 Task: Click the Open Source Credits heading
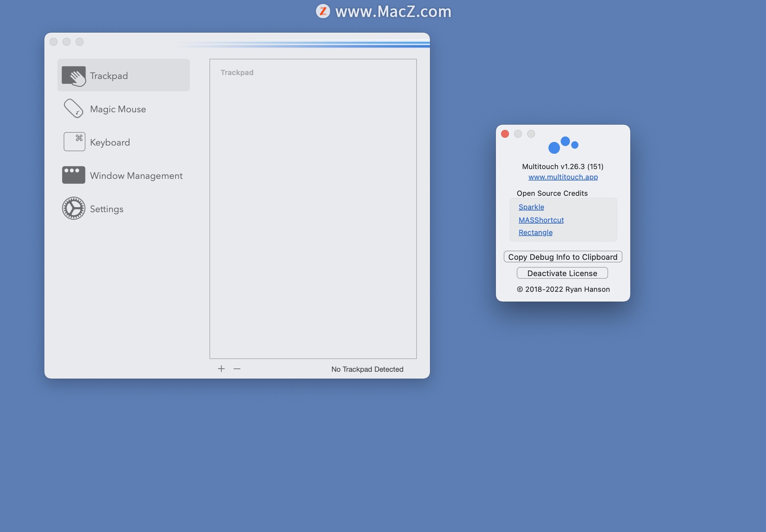pyautogui.click(x=552, y=193)
